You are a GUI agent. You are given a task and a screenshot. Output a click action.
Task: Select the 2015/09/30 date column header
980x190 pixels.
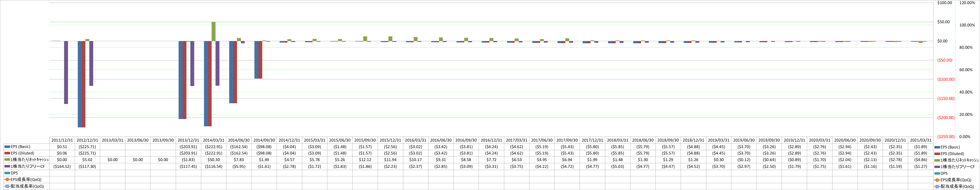365,140
